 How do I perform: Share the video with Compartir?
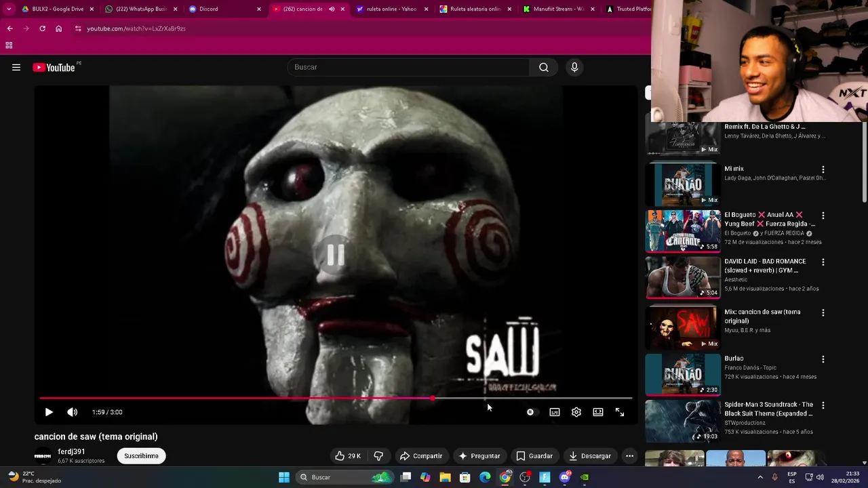click(420, 456)
